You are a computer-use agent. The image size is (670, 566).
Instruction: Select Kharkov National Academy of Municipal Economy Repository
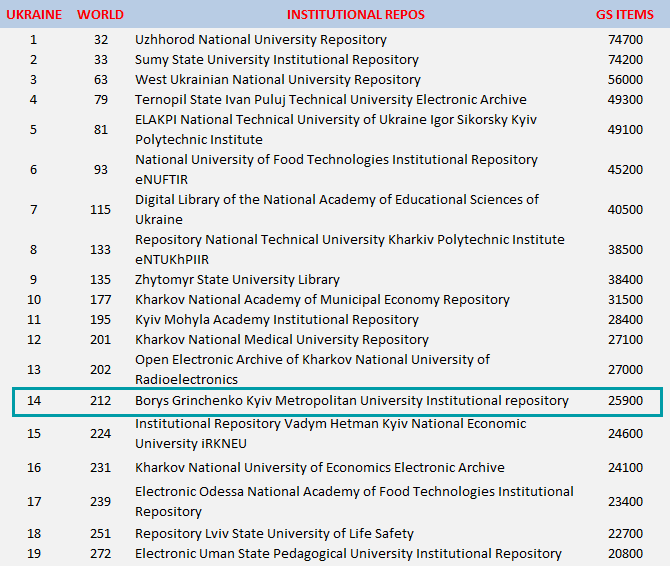coord(322,300)
